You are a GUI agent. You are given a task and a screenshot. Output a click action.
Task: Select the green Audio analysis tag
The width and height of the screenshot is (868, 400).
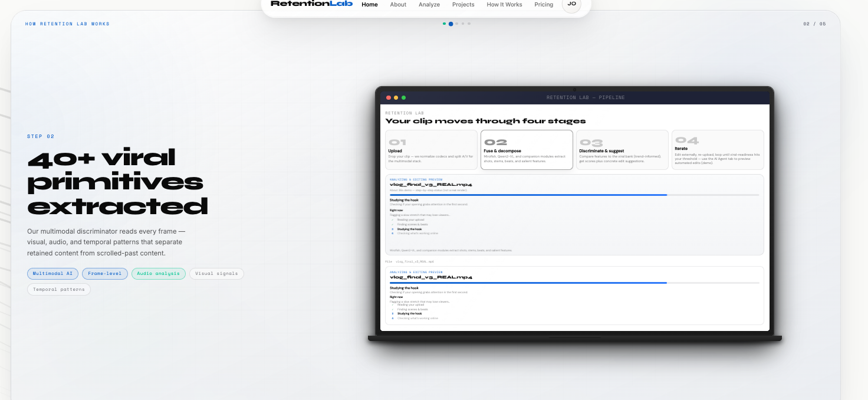159,274
